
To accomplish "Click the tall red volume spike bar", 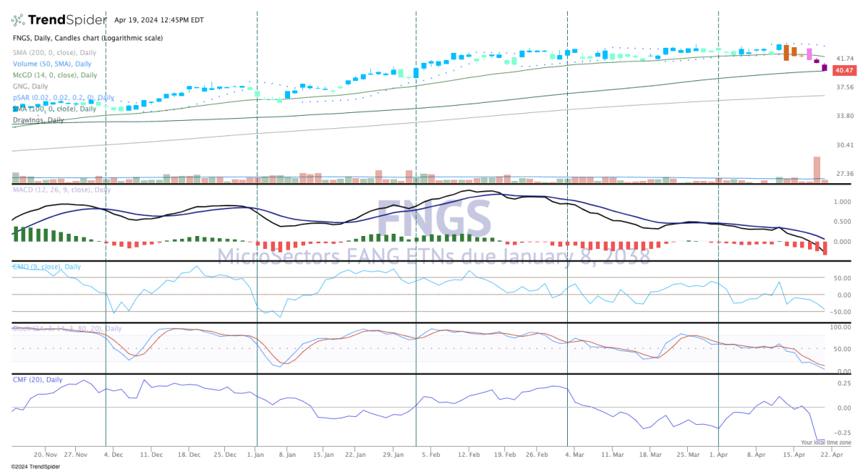I will coord(817,169).
